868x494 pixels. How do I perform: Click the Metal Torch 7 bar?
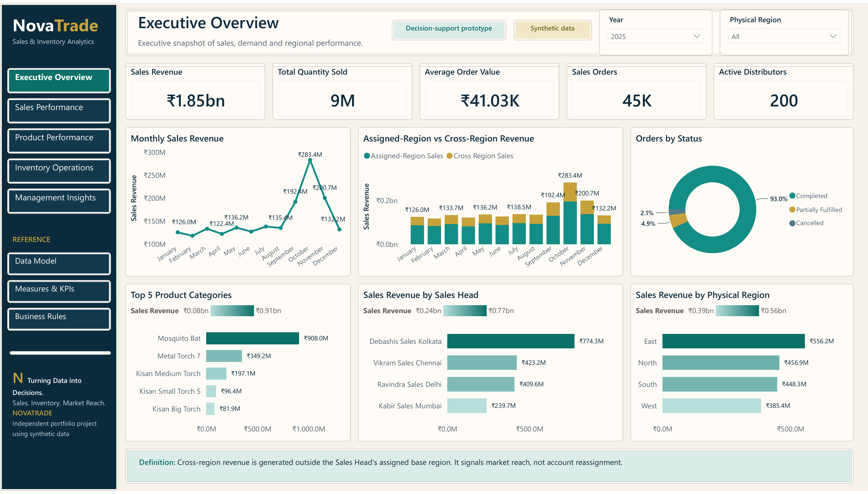[x=224, y=356]
